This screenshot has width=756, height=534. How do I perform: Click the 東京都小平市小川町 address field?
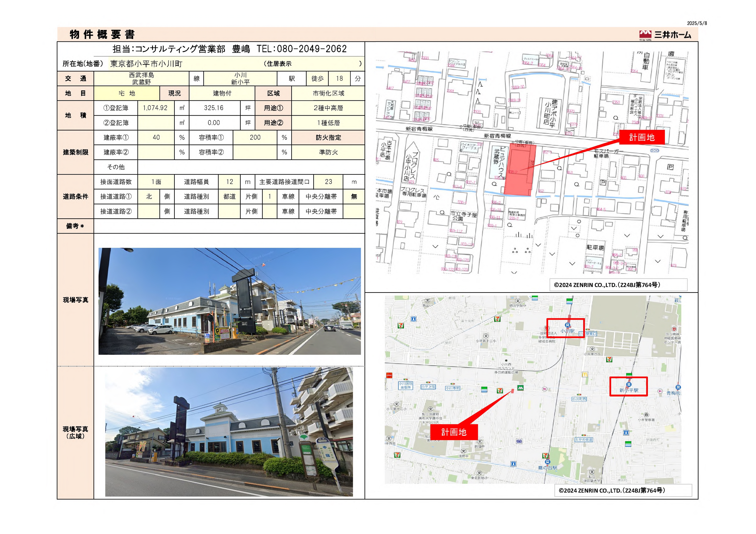click(x=147, y=64)
